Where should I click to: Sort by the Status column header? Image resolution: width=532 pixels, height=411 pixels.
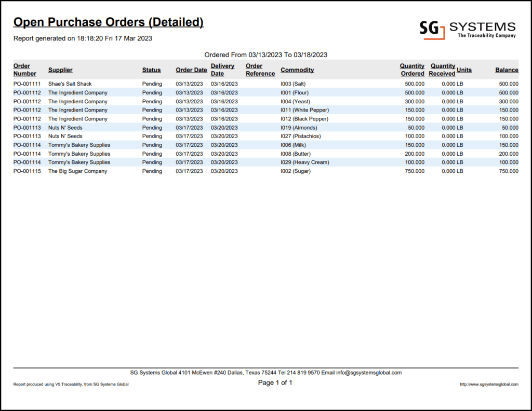[151, 70]
